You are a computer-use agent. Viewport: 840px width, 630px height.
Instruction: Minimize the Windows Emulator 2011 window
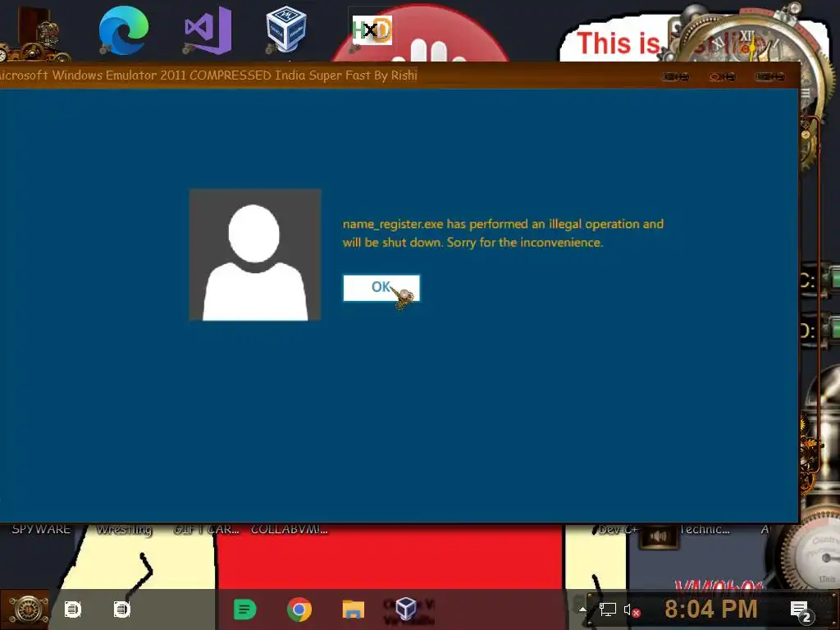click(x=676, y=76)
